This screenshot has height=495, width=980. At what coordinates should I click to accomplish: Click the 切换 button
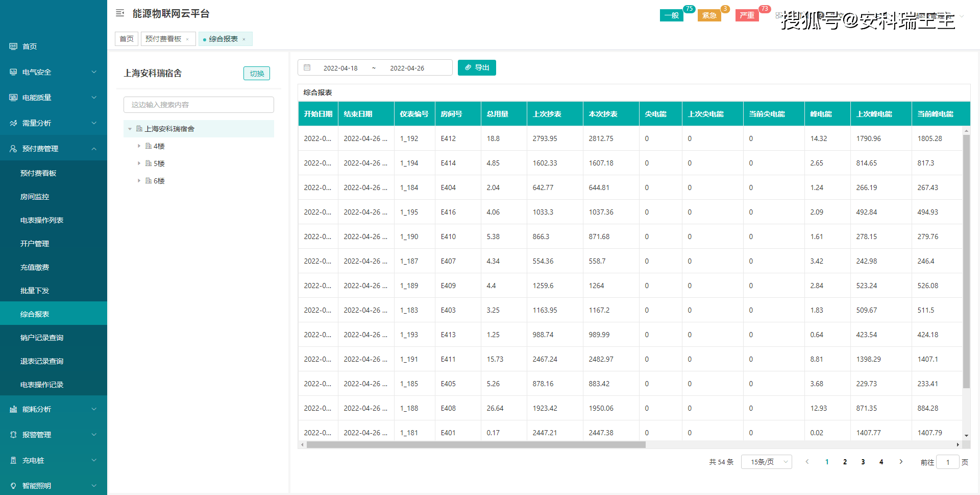point(257,74)
